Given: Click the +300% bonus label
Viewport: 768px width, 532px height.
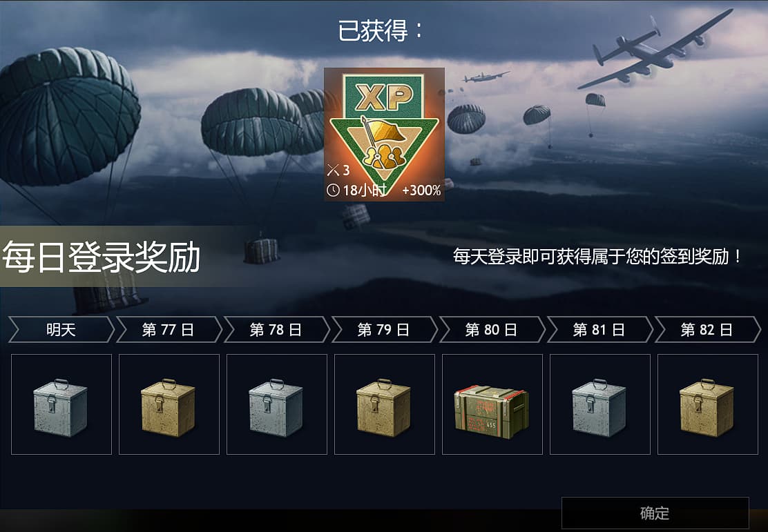Looking at the screenshot, I should pyautogui.click(x=421, y=190).
